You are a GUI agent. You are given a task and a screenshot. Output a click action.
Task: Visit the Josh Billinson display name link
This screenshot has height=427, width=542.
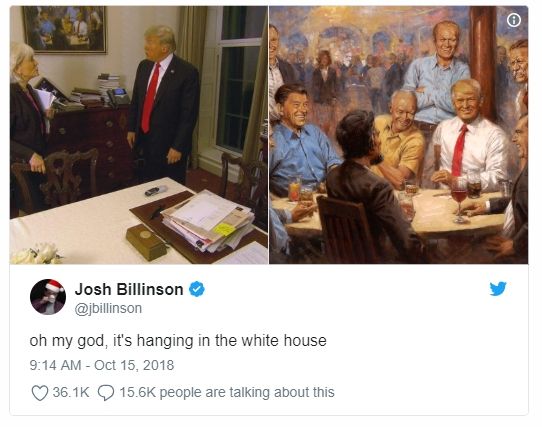coord(129,289)
